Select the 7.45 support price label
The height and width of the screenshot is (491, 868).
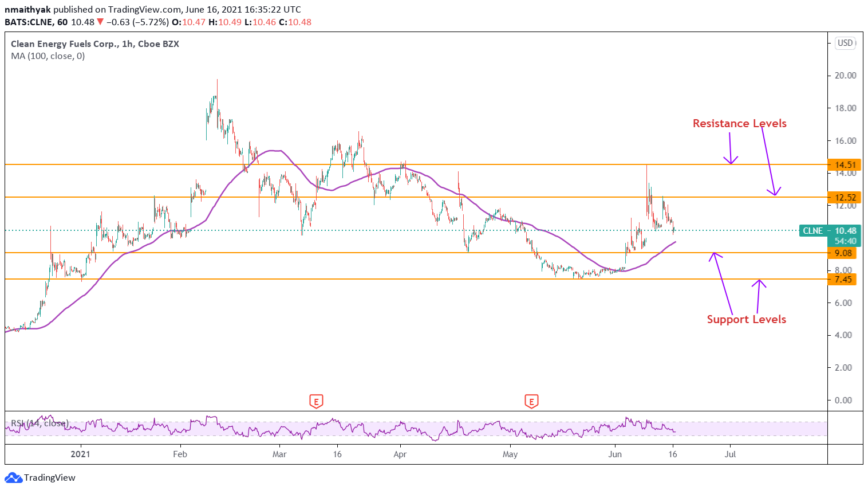843,280
